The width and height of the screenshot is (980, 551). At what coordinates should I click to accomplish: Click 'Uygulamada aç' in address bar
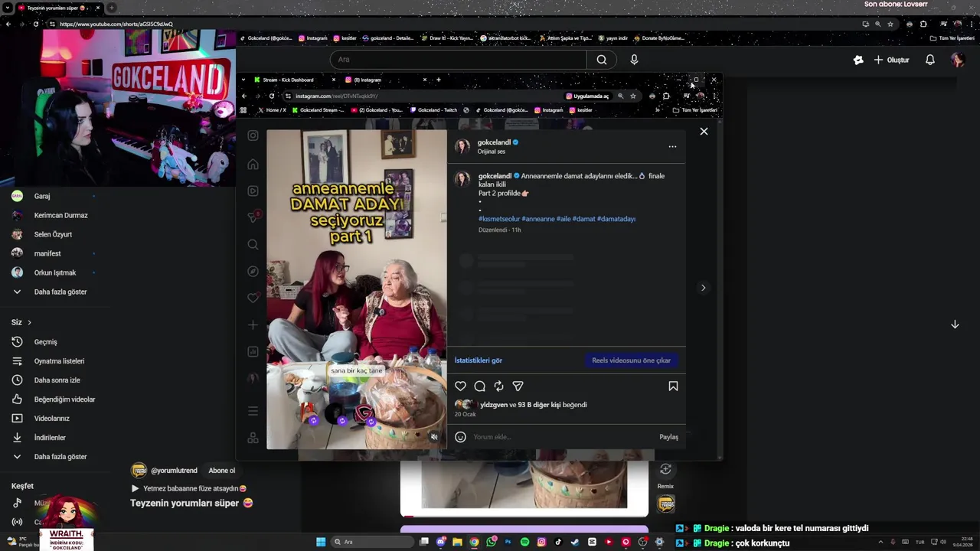tap(587, 96)
